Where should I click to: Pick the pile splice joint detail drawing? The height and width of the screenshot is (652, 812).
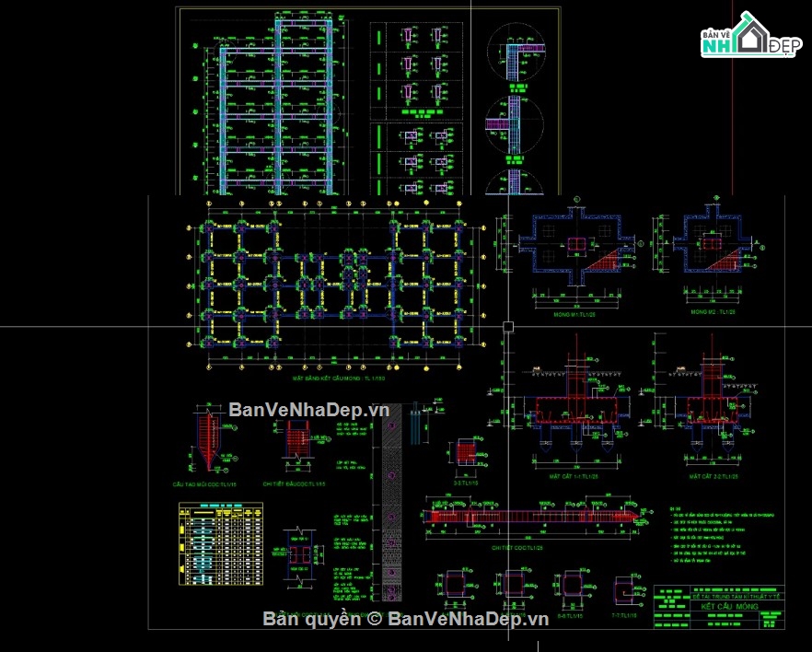tap(299, 557)
